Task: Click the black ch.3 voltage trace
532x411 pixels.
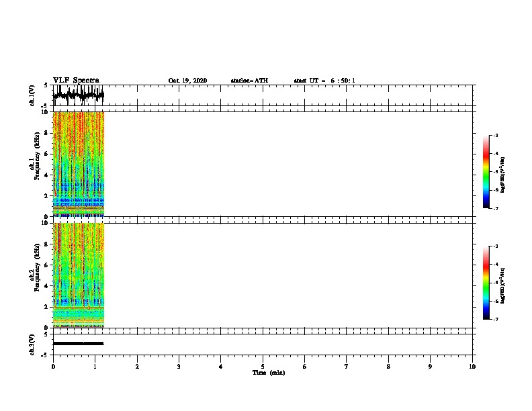Action: pyautogui.click(x=79, y=344)
